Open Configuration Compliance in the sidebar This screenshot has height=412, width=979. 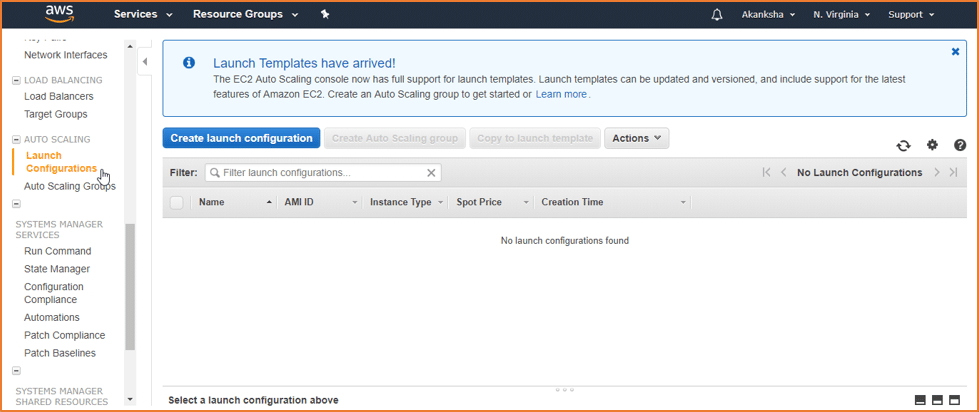tap(54, 293)
